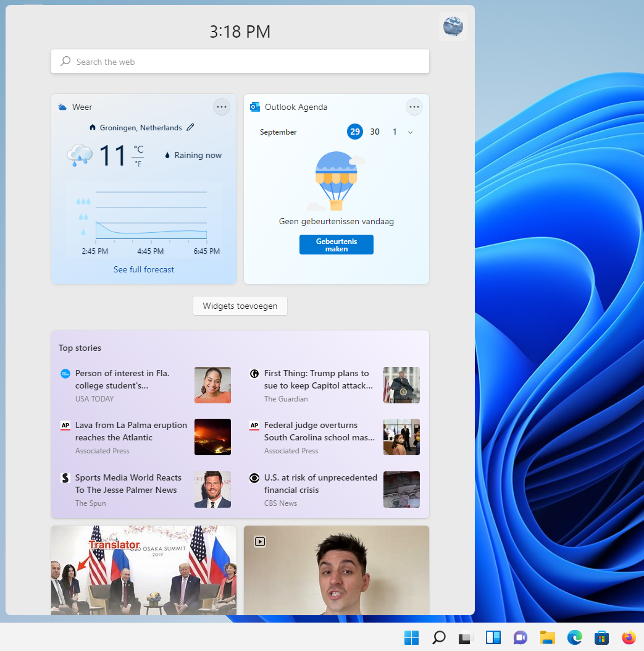Select date 29 in Outlook Agenda
This screenshot has height=651, width=644.
[x=354, y=132]
